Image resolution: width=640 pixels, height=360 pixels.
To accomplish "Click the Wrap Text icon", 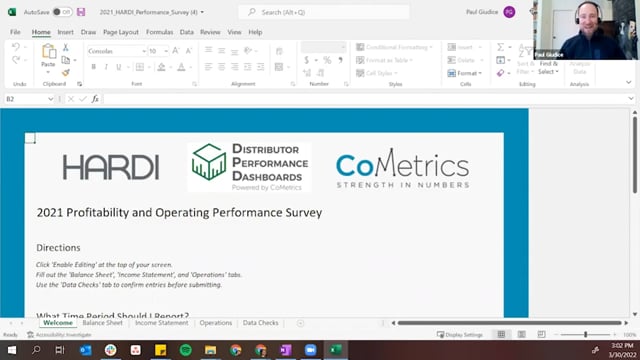I will pyautogui.click(x=279, y=51).
